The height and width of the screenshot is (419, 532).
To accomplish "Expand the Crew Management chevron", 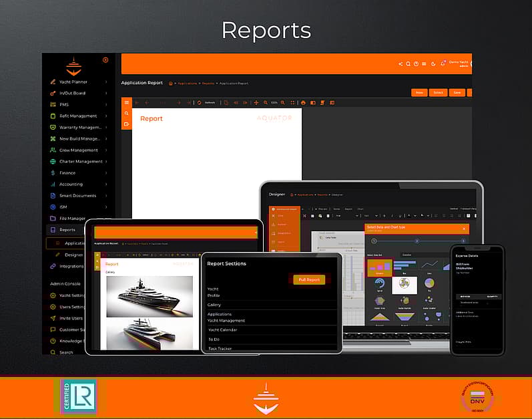I will pyautogui.click(x=106, y=150).
